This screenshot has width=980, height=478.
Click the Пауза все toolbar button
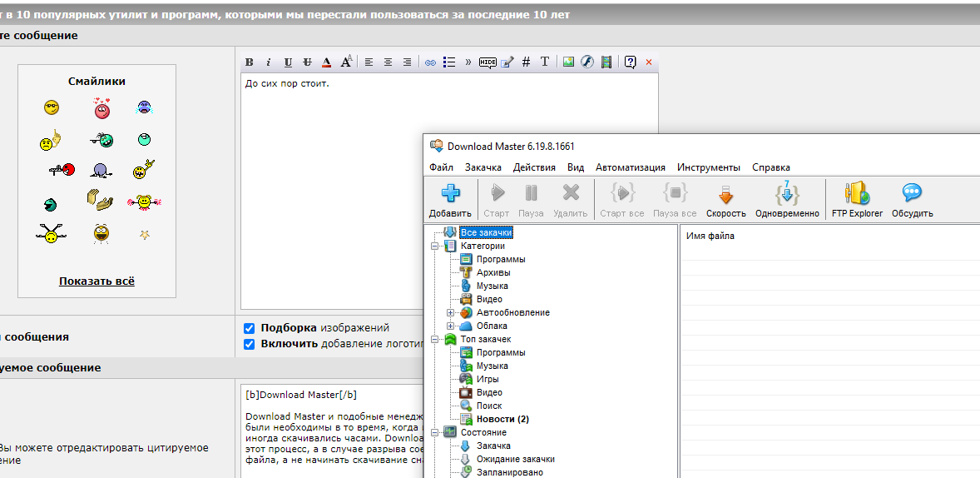point(675,200)
